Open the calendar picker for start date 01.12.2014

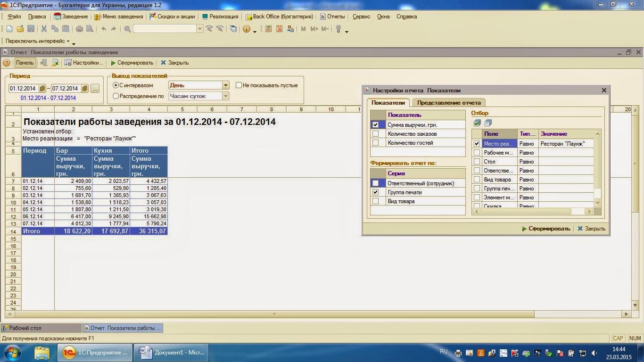(x=42, y=88)
